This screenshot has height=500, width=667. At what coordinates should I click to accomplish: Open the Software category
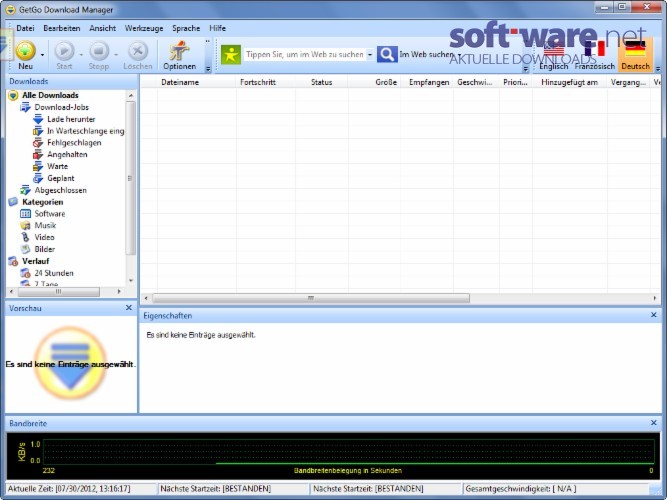point(50,214)
